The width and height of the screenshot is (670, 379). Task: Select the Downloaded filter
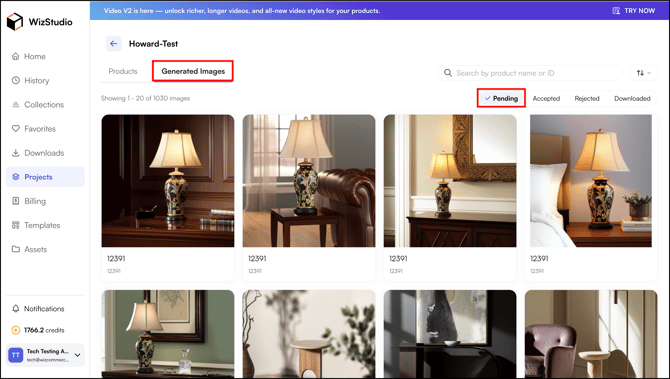point(632,98)
